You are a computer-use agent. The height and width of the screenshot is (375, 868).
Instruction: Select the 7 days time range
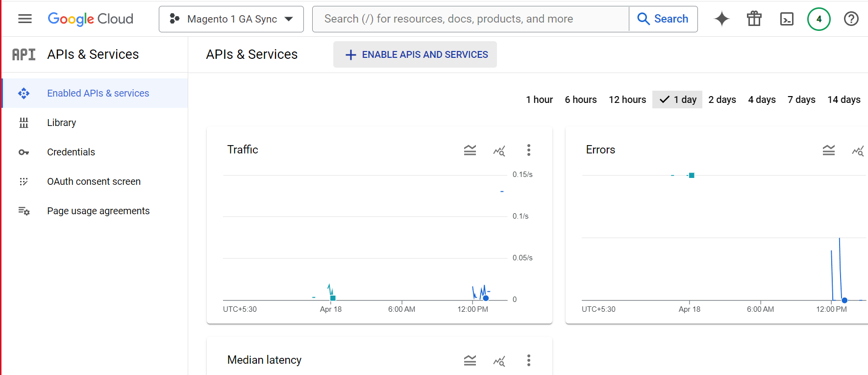tap(801, 100)
